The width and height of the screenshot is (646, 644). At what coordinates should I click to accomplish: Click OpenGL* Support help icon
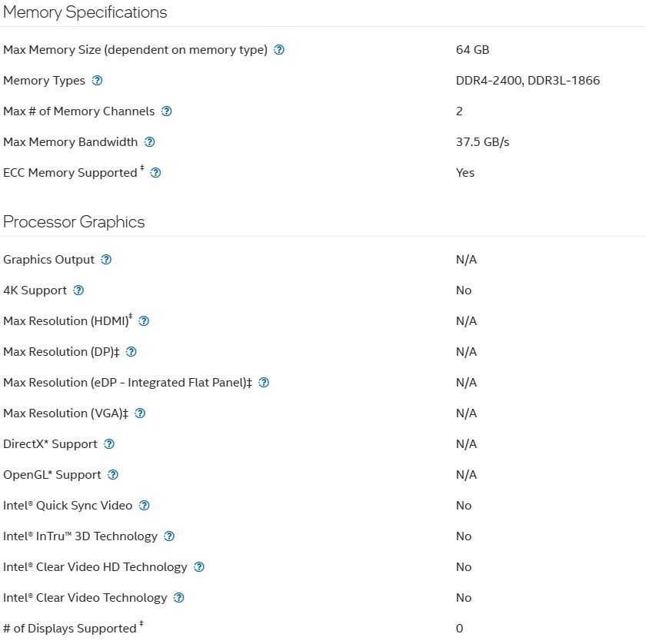(x=113, y=475)
